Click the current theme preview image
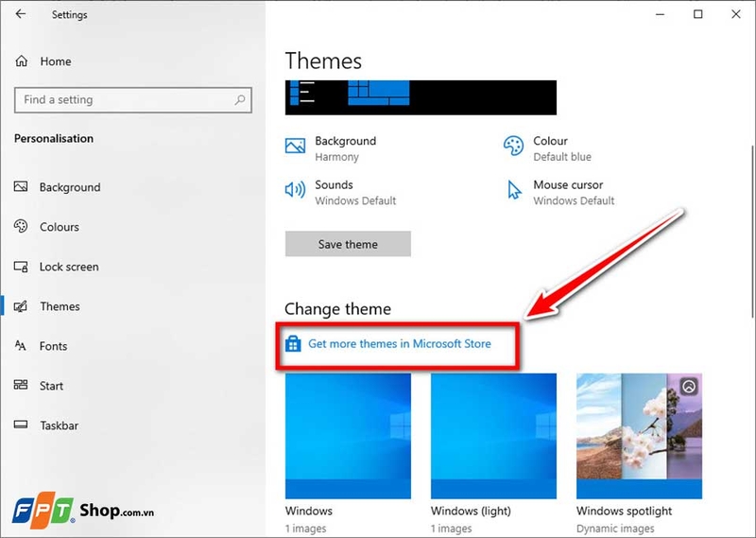The height and width of the screenshot is (538, 756). pyautogui.click(x=421, y=97)
